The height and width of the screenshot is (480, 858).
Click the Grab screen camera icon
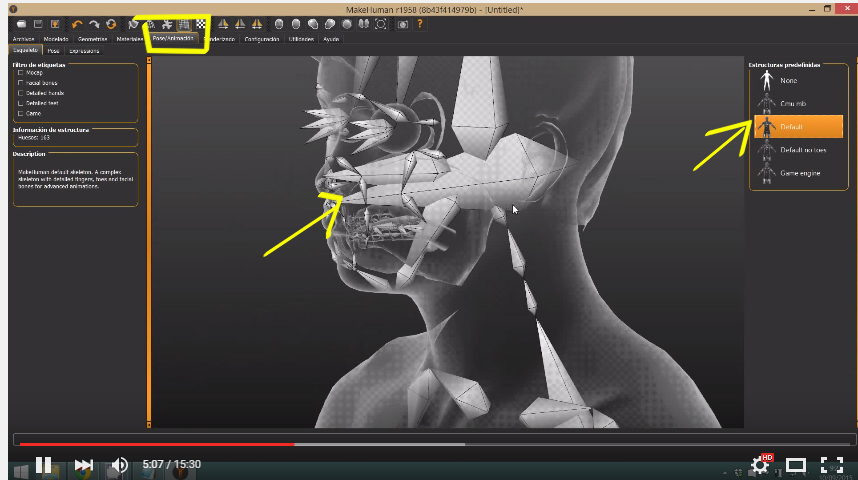[x=403, y=24]
